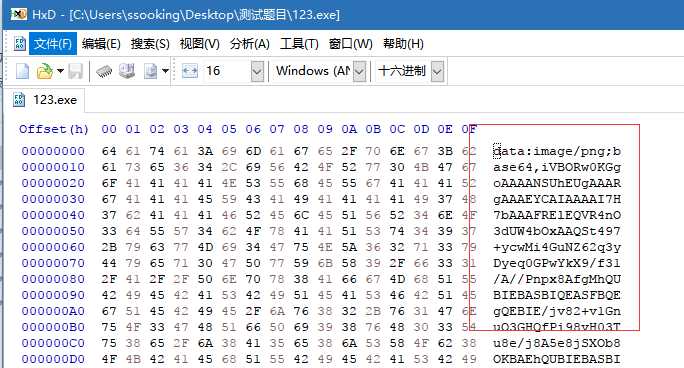Click column header 0A
The image size is (684, 368).
coord(349,129)
